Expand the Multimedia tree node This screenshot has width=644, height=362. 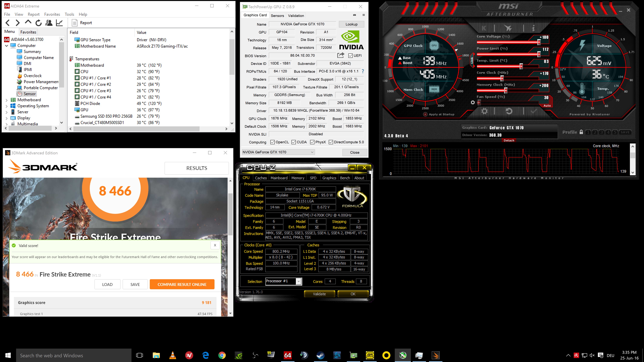[7, 124]
